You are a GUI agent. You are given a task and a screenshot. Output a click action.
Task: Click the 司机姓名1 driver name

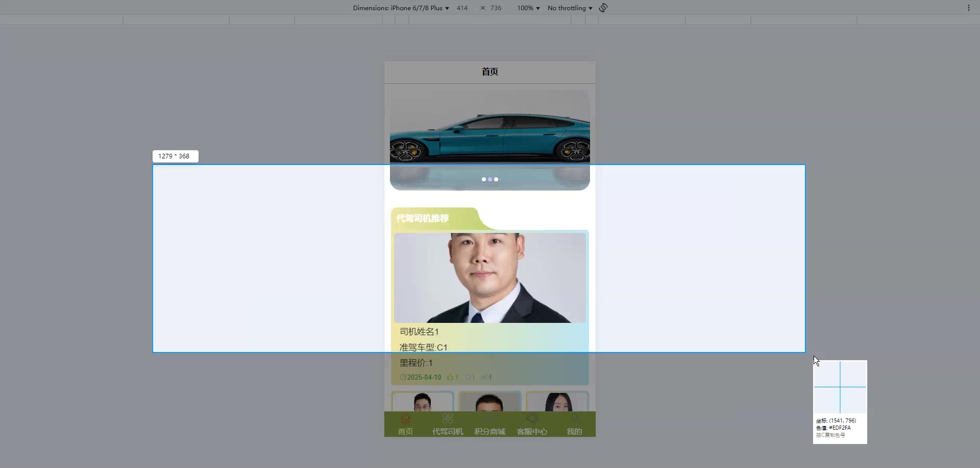click(419, 332)
